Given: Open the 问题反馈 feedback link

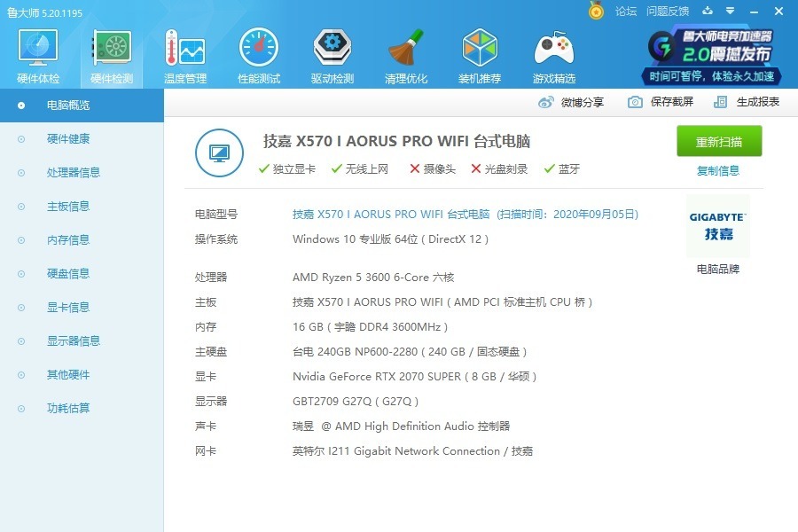Looking at the screenshot, I should click(668, 12).
